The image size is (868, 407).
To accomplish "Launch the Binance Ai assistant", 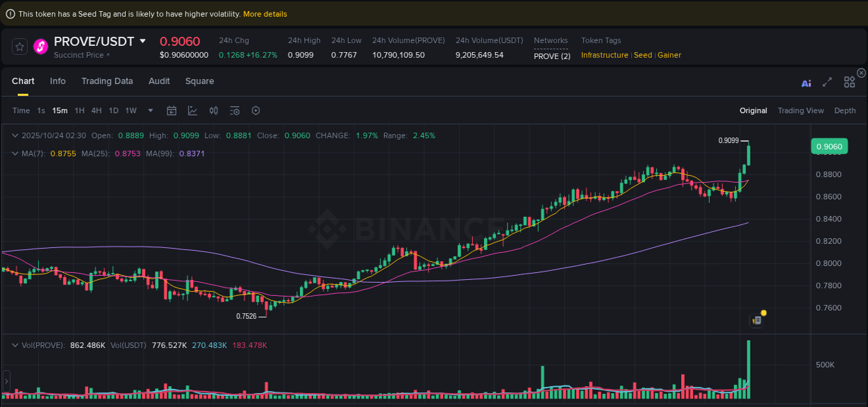I will pos(806,82).
